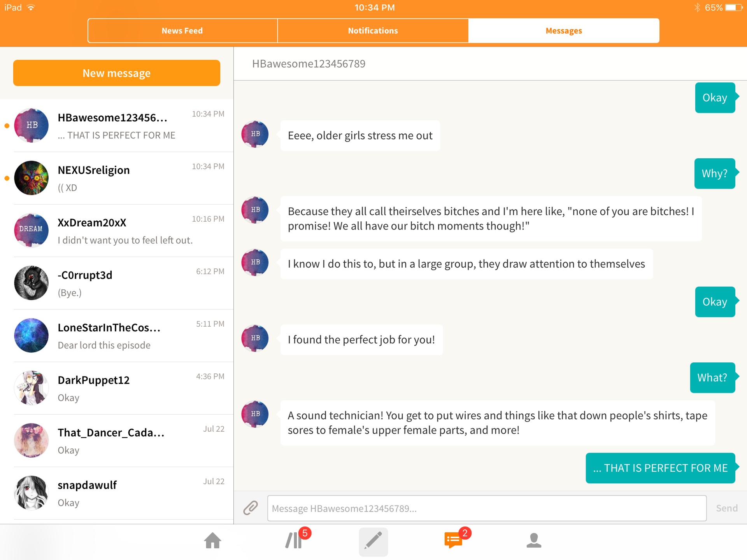Open the LoneStarInTheCos... conversation
The width and height of the screenshot is (747, 560).
[117, 336]
